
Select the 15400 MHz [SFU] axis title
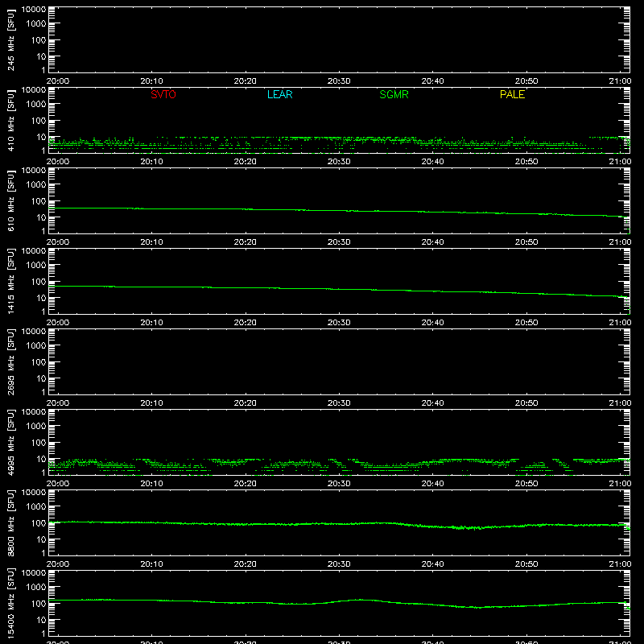point(10,603)
